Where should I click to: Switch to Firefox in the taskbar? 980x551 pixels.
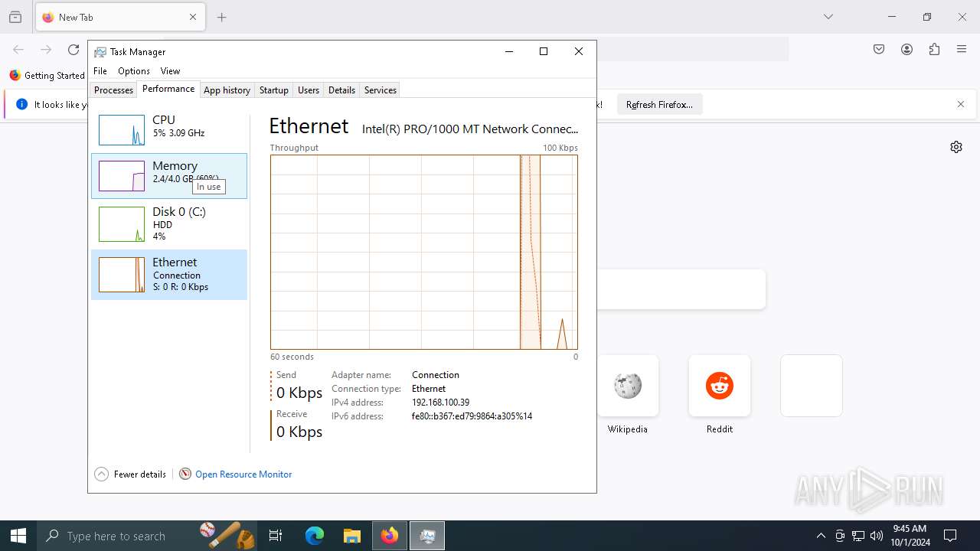(x=390, y=536)
